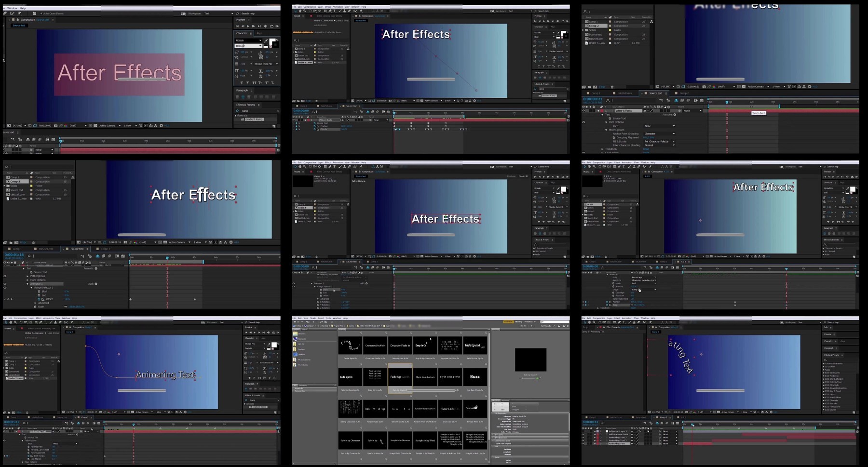Select Selection tool in curved-text frame's toolbar
The image size is (868, 467).
pos(584,322)
